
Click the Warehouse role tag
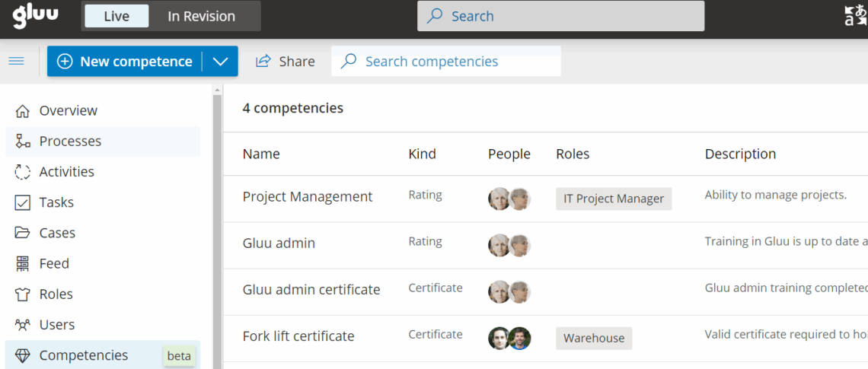pos(594,339)
